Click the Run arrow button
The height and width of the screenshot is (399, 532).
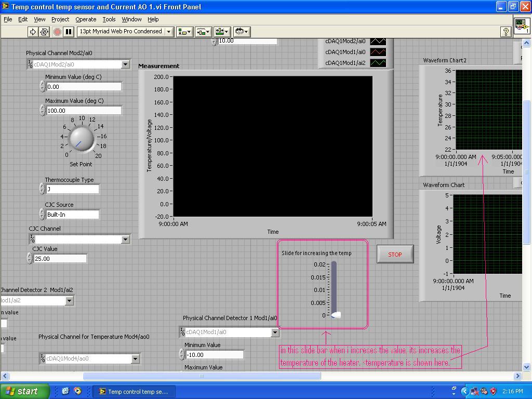(x=33, y=32)
